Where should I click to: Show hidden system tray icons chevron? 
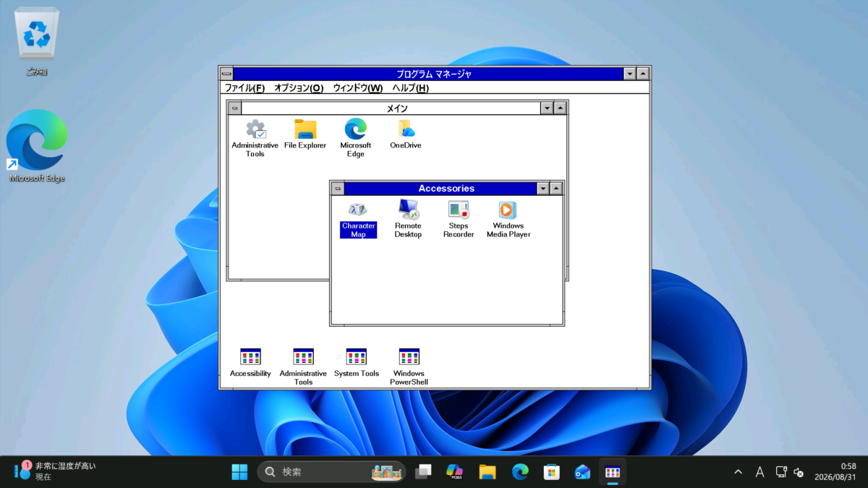[x=738, y=472]
